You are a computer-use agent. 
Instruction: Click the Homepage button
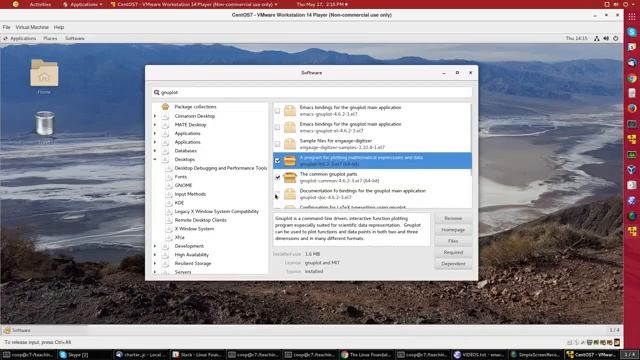tap(453, 230)
